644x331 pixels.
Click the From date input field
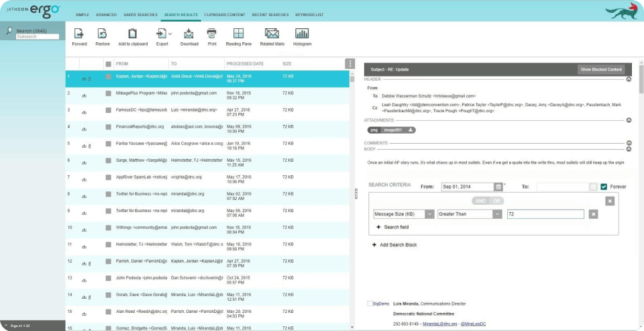point(468,187)
